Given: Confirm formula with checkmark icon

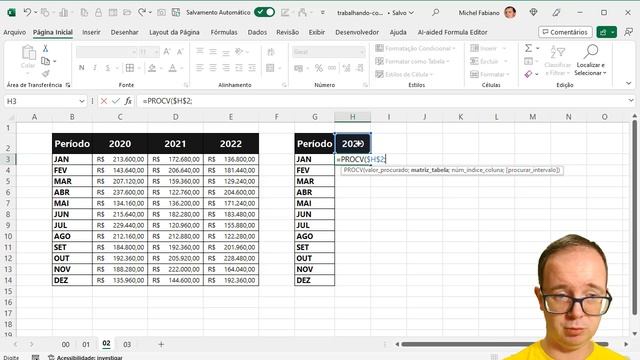Looking at the screenshot, I should [x=116, y=101].
